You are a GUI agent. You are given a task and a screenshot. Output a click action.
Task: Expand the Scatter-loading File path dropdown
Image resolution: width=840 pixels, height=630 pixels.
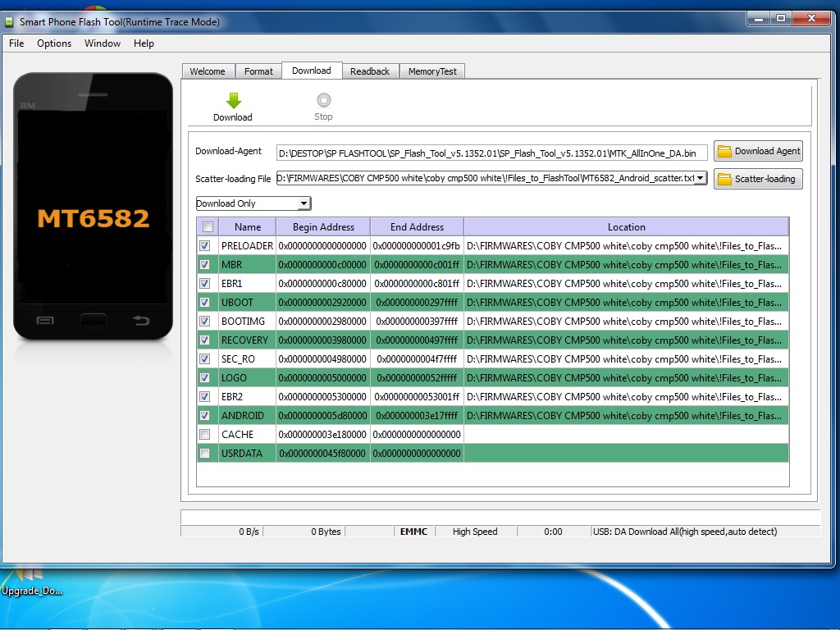[700, 178]
